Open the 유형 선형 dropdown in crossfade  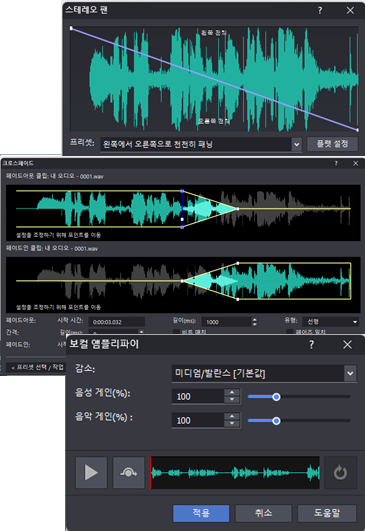(331, 322)
